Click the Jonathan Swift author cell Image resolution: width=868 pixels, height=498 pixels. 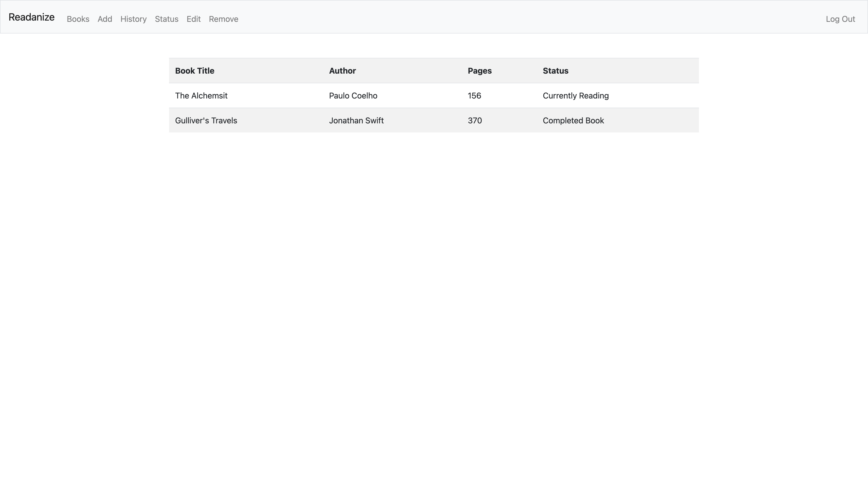tap(356, 121)
